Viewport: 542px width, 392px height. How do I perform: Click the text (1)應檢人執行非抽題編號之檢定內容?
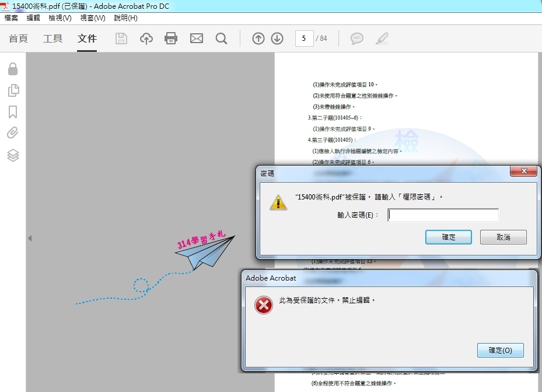(x=357, y=151)
